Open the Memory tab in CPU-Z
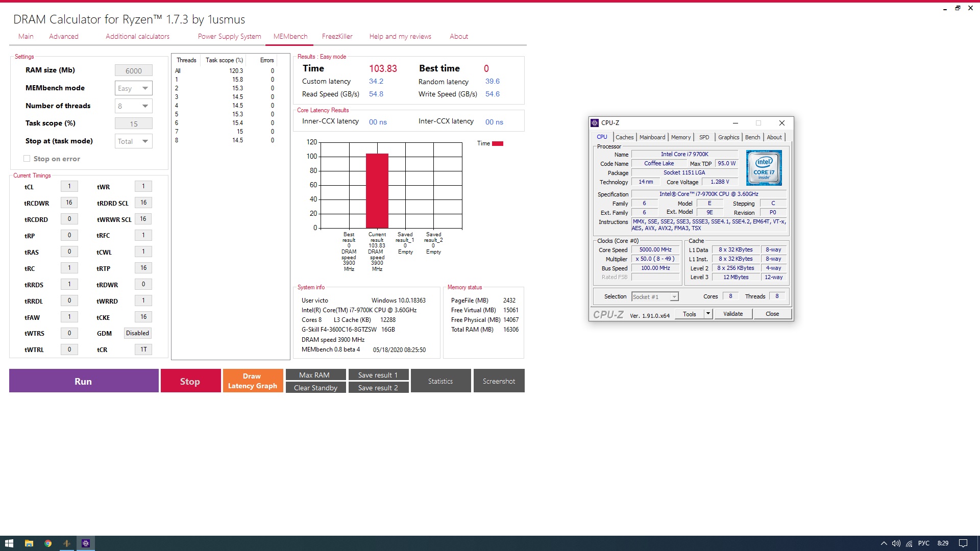This screenshot has width=980, height=551. [x=680, y=137]
